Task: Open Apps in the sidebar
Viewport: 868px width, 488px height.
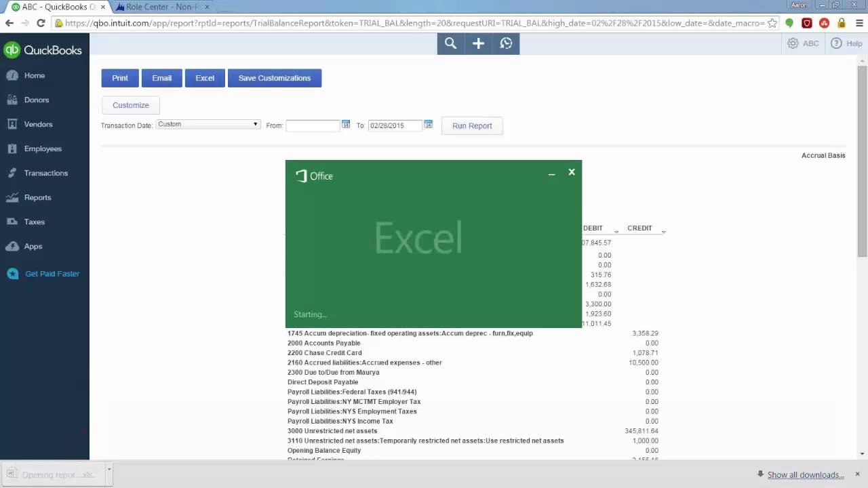Action: point(33,246)
